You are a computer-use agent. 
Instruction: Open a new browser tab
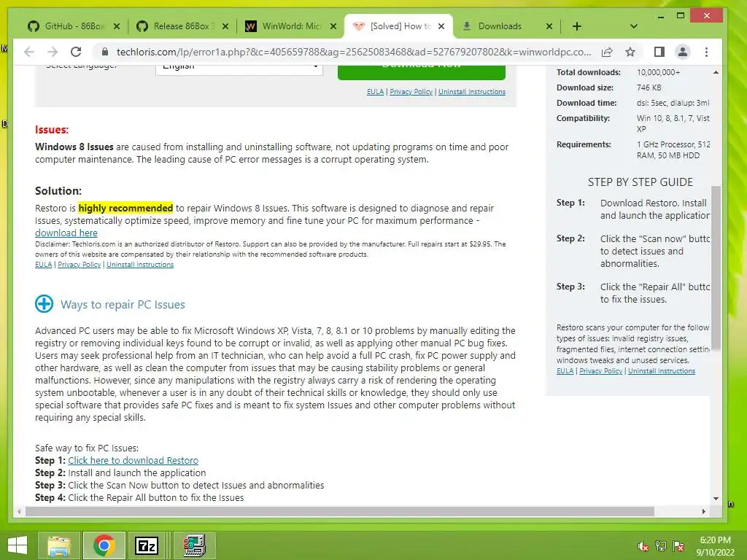point(577,27)
